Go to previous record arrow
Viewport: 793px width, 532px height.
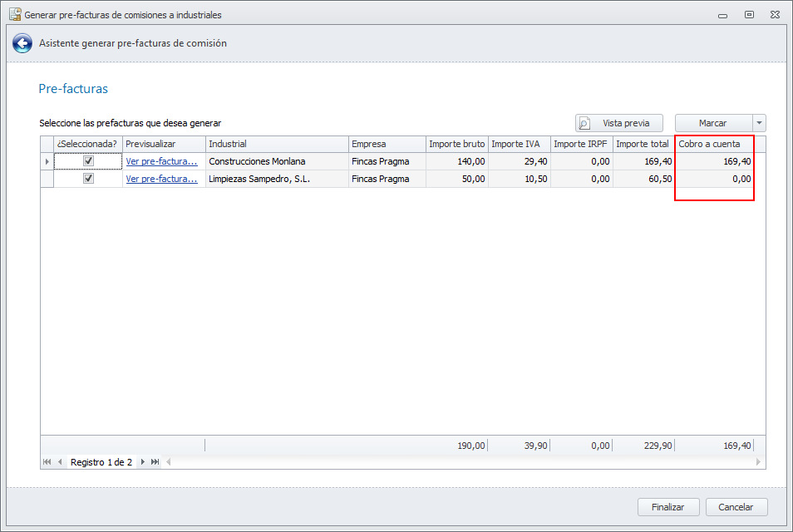click(x=60, y=462)
